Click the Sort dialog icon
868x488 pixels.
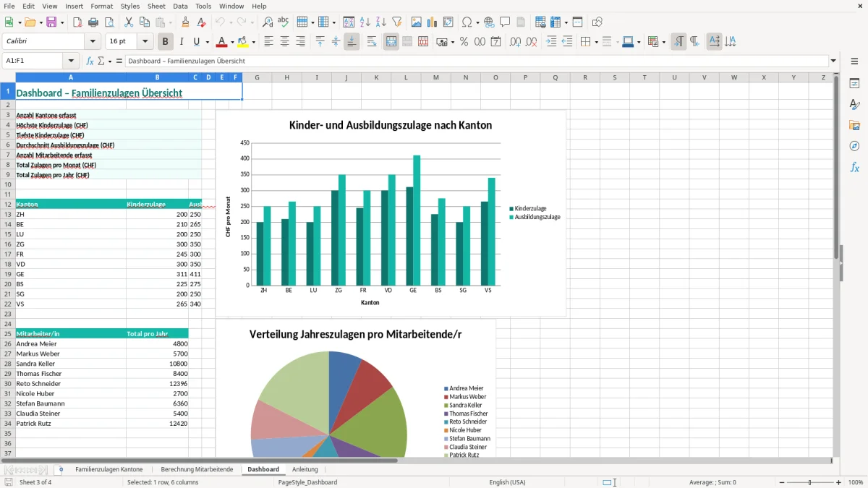click(x=349, y=22)
